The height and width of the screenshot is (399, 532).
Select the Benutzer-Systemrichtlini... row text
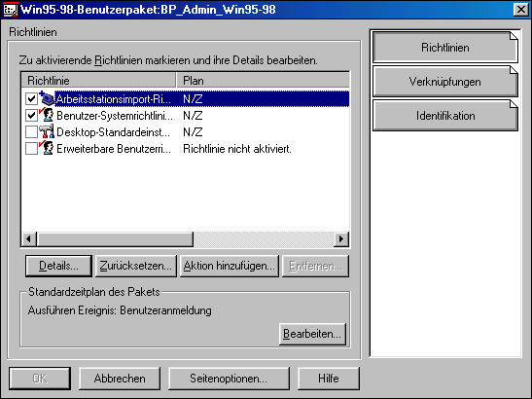[x=115, y=116]
